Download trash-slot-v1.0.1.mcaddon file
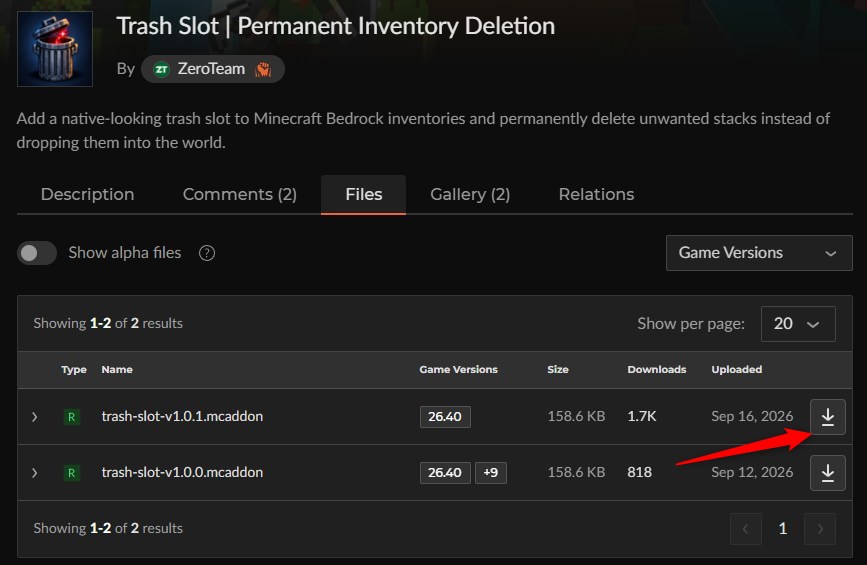This screenshot has height=565, width=867. (x=827, y=417)
